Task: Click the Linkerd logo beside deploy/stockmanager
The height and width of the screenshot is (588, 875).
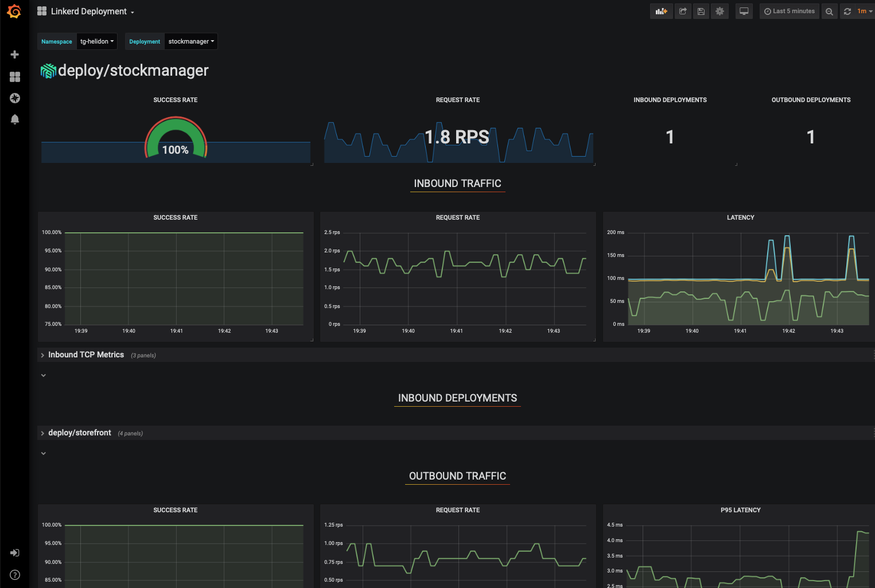Action: 48,71
